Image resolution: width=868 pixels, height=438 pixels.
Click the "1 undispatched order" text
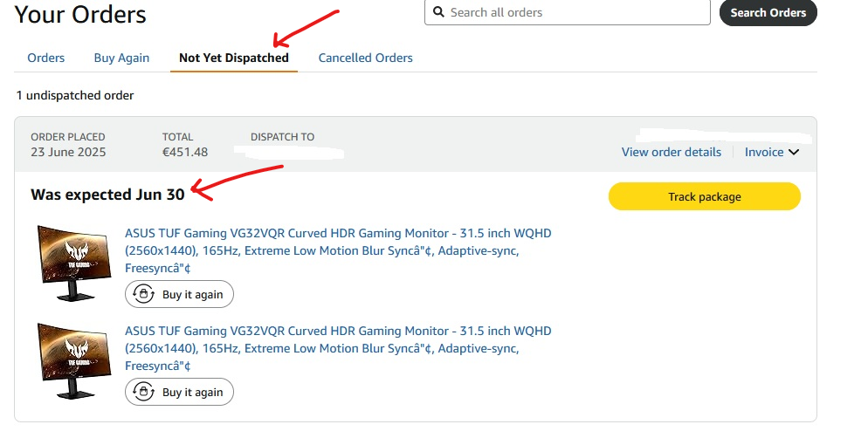(75, 96)
